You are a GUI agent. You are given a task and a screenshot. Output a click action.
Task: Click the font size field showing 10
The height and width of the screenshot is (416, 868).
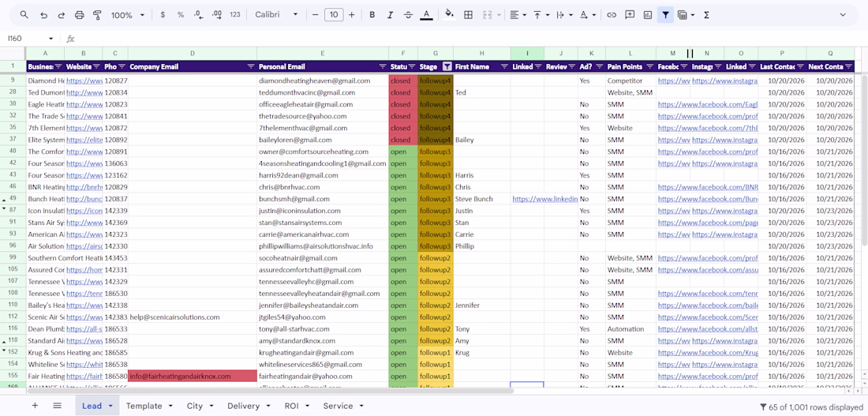pos(333,15)
